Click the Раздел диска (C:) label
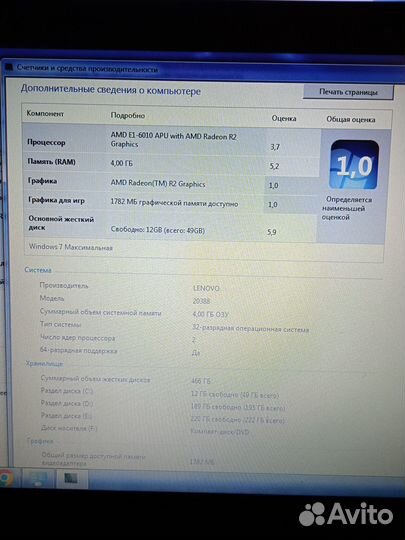Image resolution: width=405 pixels, height=540 pixels. (67, 391)
